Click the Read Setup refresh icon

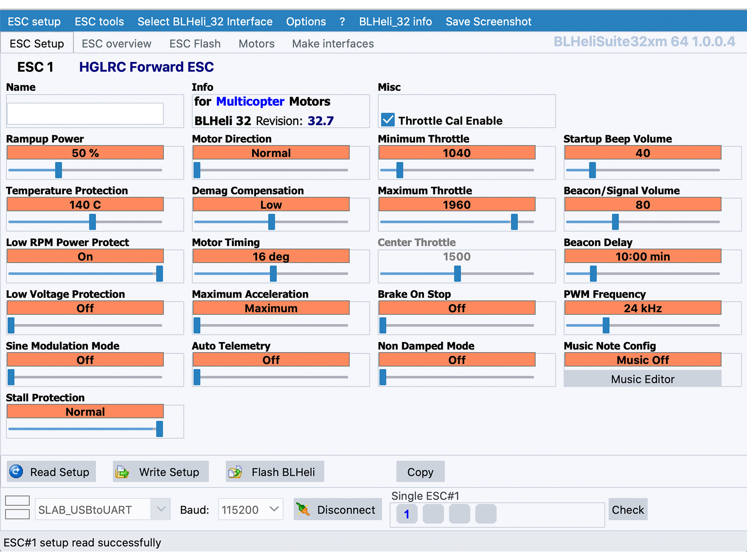click(x=16, y=472)
